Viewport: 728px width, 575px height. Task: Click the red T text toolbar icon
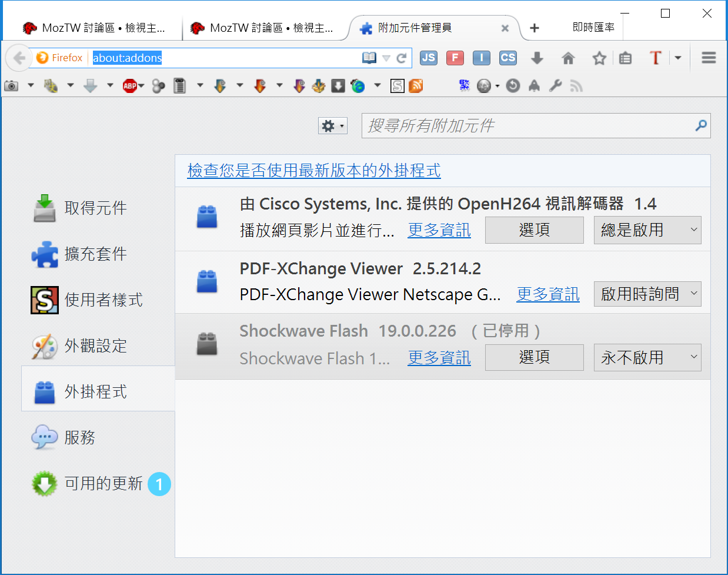656,58
